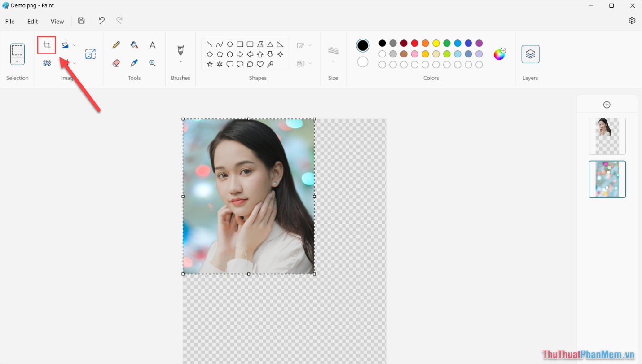Open the File menu
642x364 pixels.
click(9, 21)
